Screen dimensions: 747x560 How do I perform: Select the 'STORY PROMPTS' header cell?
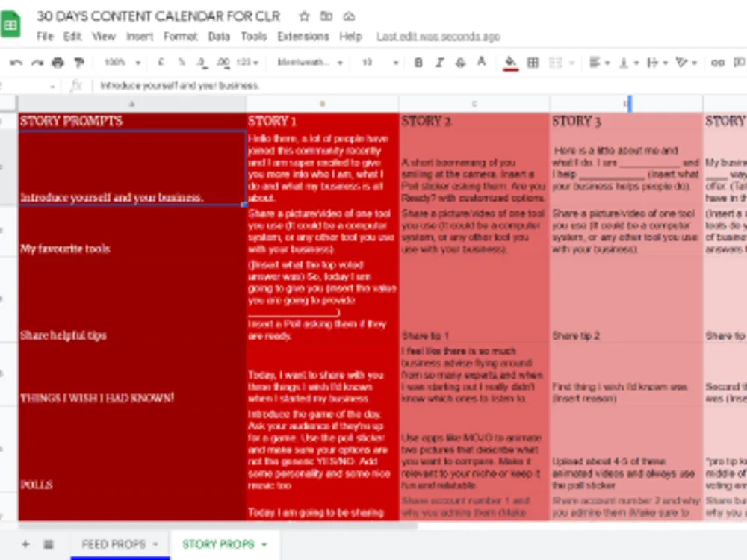pos(132,121)
